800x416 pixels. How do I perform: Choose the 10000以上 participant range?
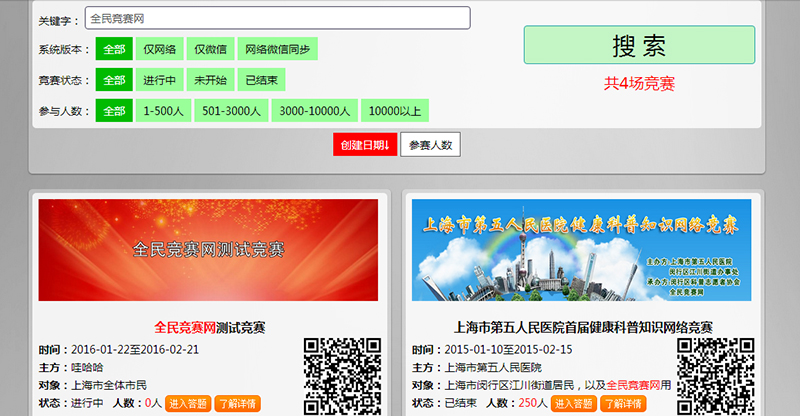pyautogui.click(x=394, y=111)
